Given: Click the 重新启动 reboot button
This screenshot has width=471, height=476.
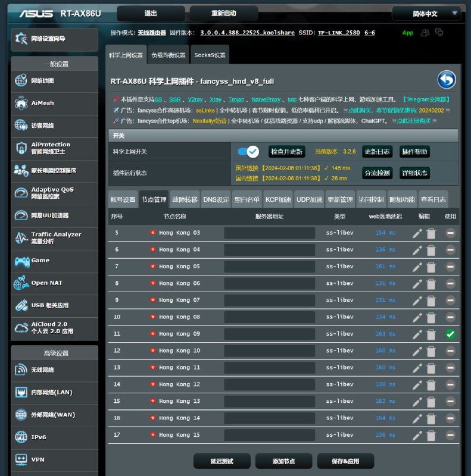Looking at the screenshot, I should click(224, 13).
